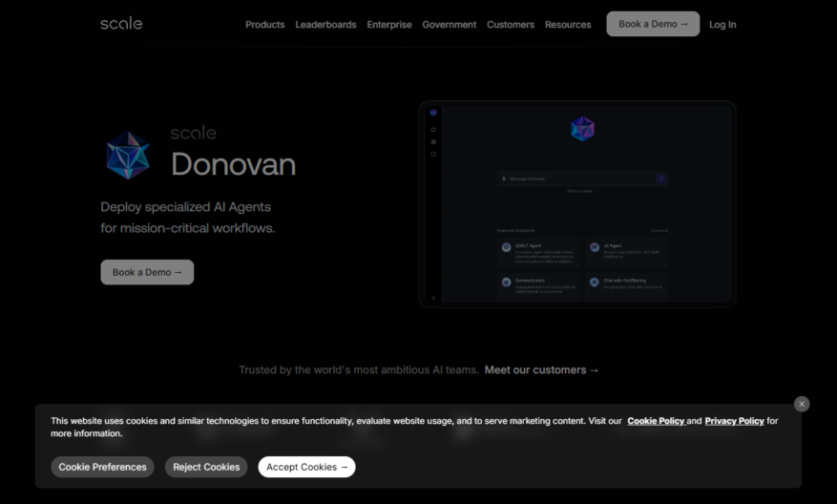This screenshot has height=504, width=837.
Task: Click the Reject Cookies button
Action: click(206, 467)
